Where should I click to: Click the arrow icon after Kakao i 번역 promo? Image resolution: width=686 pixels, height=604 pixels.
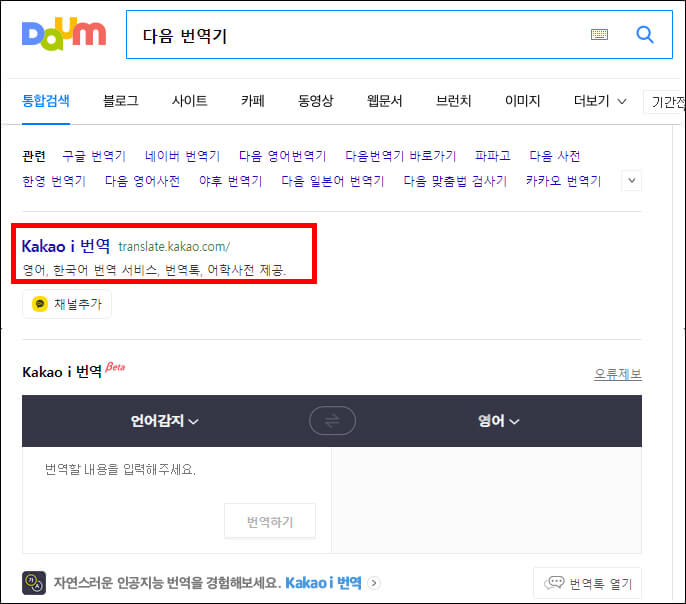click(x=374, y=583)
